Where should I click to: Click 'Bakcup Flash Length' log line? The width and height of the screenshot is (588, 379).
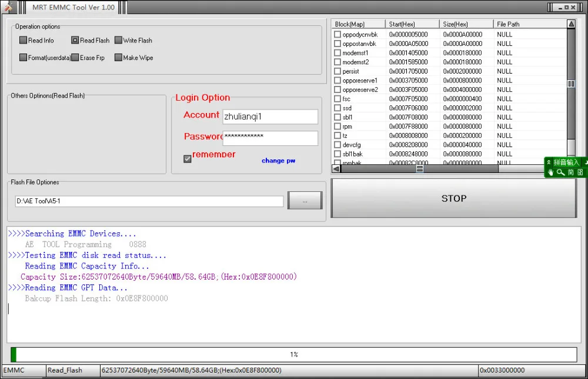[96, 298]
